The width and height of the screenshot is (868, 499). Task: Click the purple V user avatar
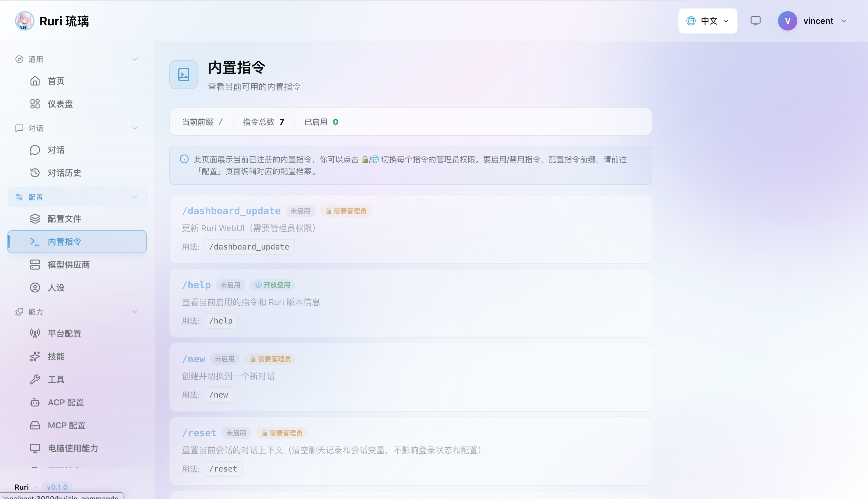tap(787, 21)
